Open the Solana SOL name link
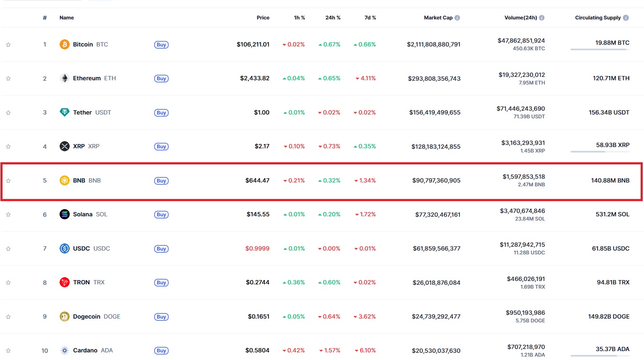Image resolution: width=644 pixels, height=360 pixels. [x=90, y=214]
